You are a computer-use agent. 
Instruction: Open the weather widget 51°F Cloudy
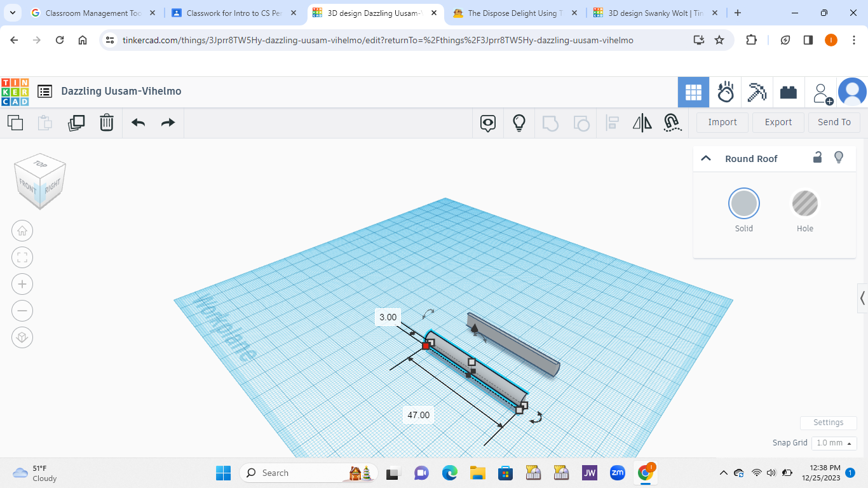[x=36, y=473]
